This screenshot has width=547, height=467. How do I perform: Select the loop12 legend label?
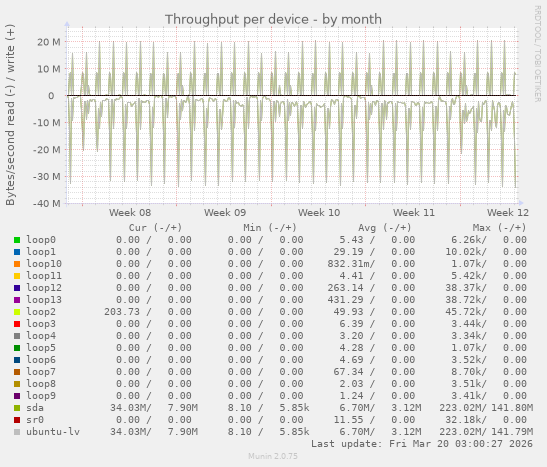[44, 288]
